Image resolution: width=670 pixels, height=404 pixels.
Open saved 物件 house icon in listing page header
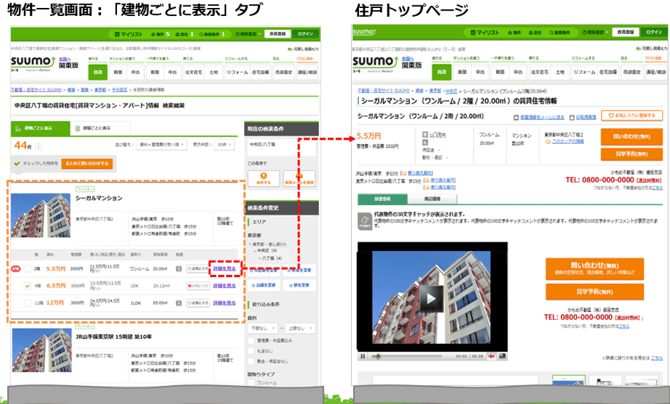pyautogui.click(x=160, y=34)
